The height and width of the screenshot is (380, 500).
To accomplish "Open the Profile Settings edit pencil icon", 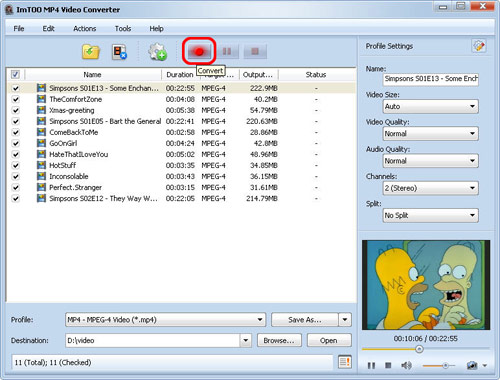I will tap(479, 46).
